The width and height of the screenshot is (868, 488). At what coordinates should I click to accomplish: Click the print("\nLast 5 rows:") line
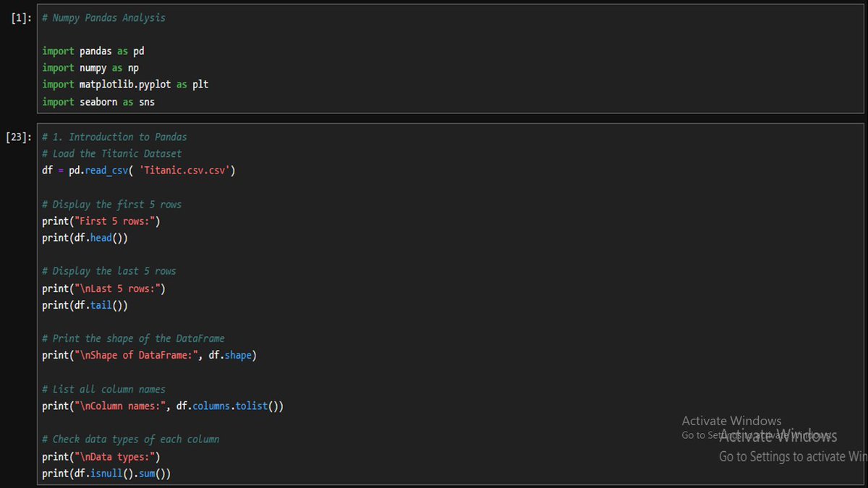103,288
